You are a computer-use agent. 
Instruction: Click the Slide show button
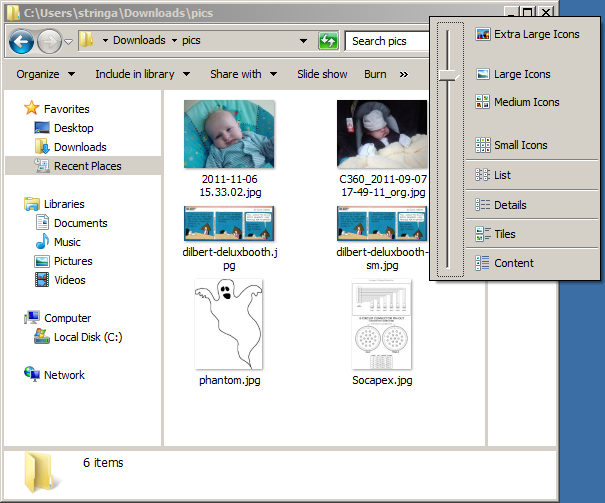[322, 74]
